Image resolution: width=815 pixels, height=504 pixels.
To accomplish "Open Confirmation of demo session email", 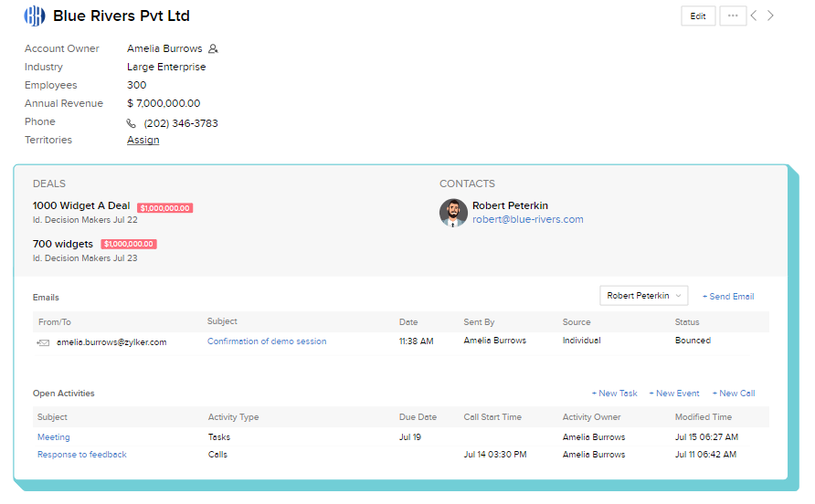I will pos(267,341).
